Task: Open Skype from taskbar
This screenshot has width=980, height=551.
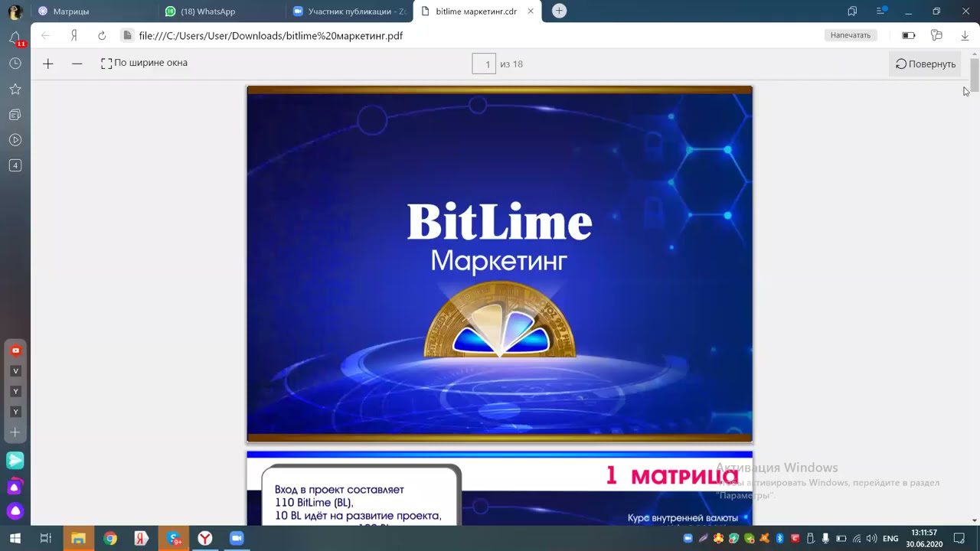Action: tap(174, 539)
